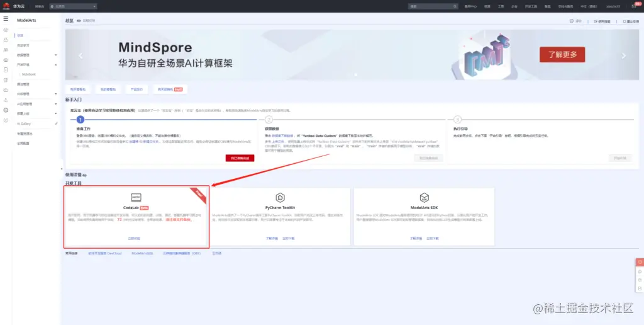The height and width of the screenshot is (325, 644).
Task: Open the region selector dropdown in top bar
Action: 73,6
